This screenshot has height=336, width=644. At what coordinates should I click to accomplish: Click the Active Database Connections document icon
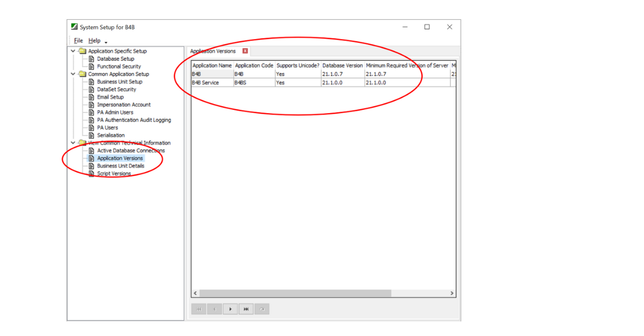tap(92, 151)
